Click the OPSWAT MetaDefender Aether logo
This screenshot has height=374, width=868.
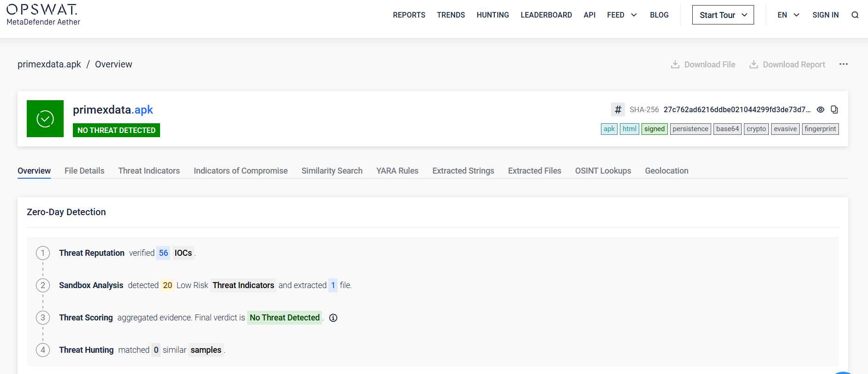[43, 15]
